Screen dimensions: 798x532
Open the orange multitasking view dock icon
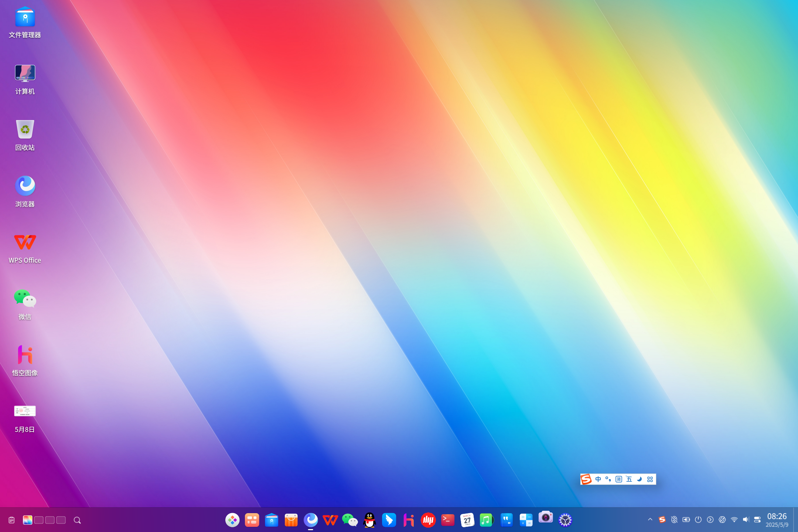(252, 520)
